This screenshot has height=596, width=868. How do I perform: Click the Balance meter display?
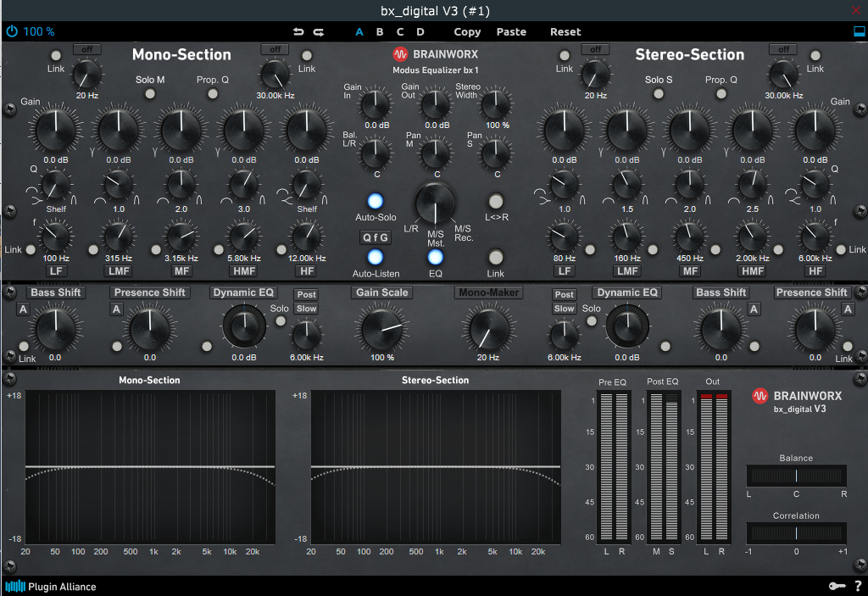click(x=796, y=476)
